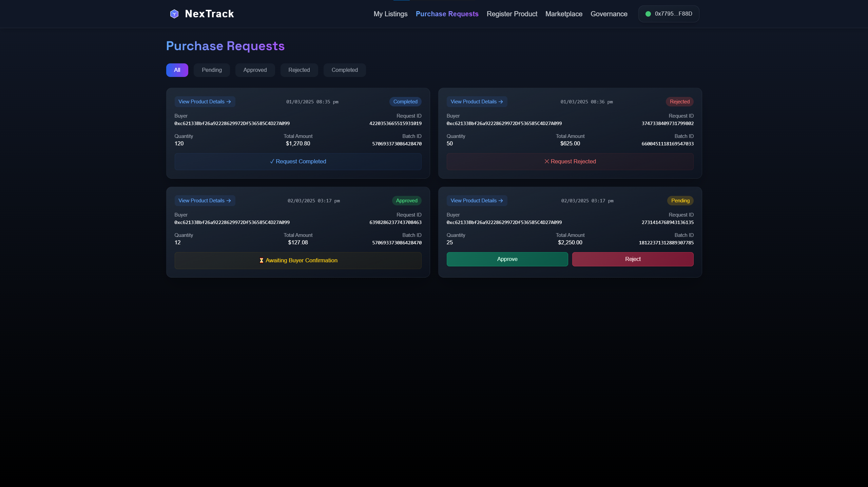Viewport: 868px width, 487px height.
Task: Go to My Listings page
Action: [390, 14]
